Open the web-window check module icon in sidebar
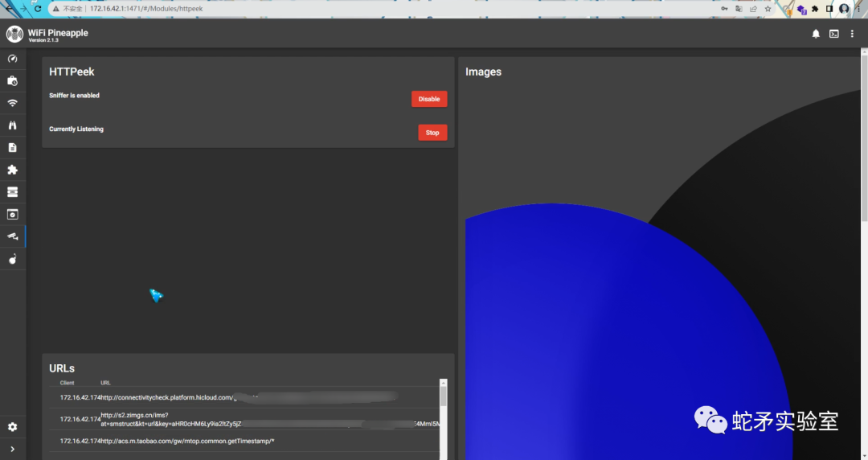The width and height of the screenshot is (868, 460). click(12, 215)
